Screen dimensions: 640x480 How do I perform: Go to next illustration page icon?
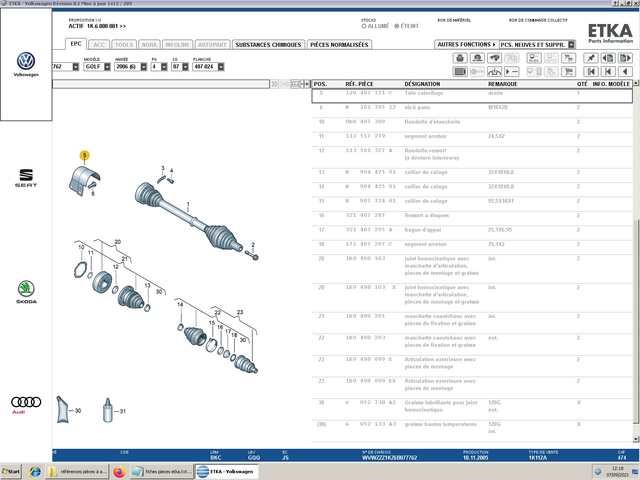[x=625, y=58]
